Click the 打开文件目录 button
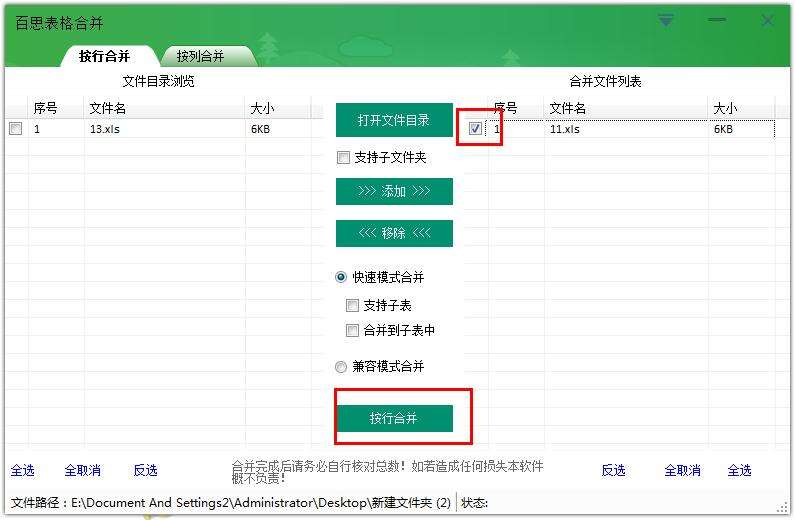795x520 pixels. 394,120
